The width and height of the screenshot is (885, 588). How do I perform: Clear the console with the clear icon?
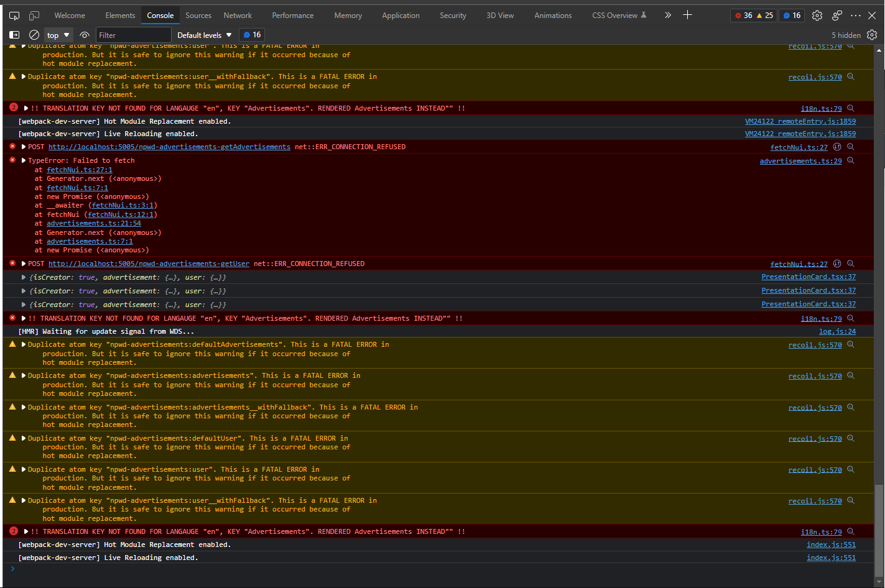(34, 35)
